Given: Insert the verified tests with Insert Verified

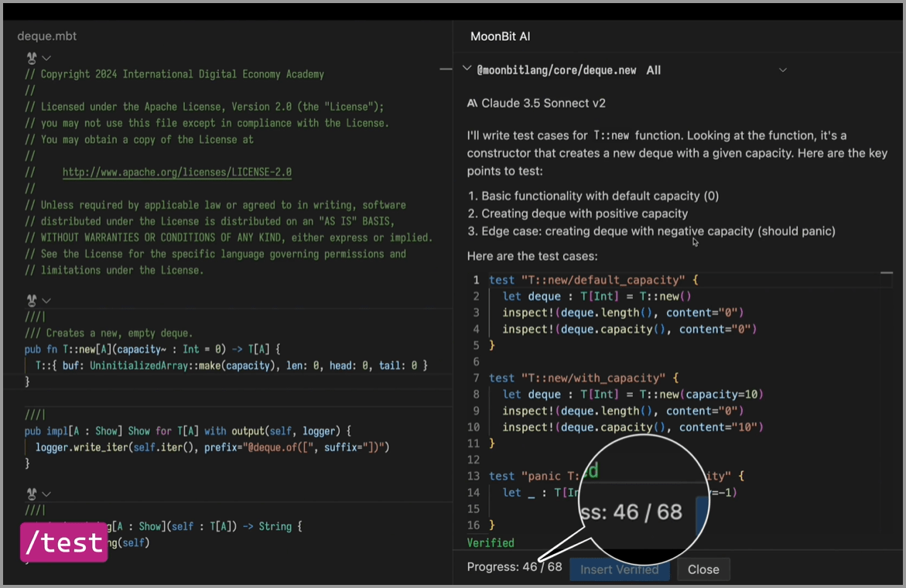Looking at the screenshot, I should click(620, 569).
